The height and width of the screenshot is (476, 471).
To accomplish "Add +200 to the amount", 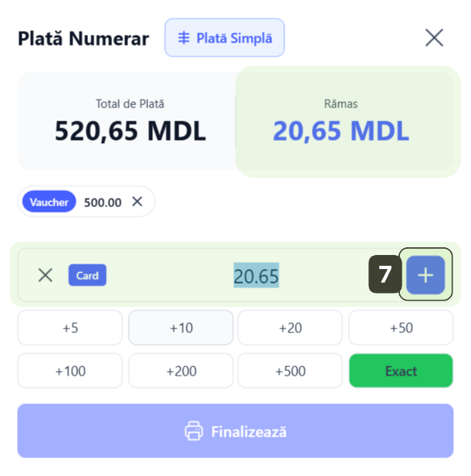I will (181, 371).
